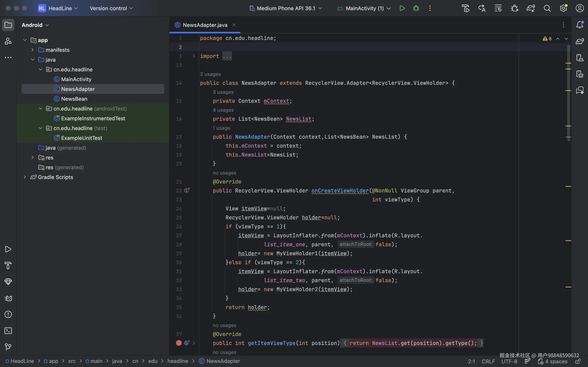Click the Debug bug icon in the toolbar
This screenshot has height=367, width=588.
point(416,8)
